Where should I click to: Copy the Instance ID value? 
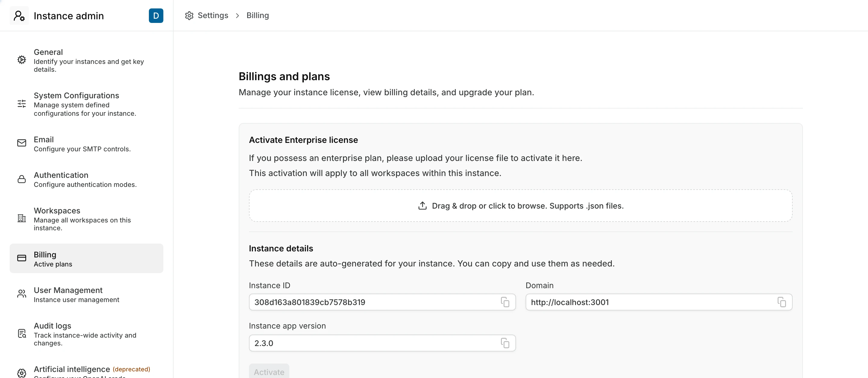[x=505, y=302]
